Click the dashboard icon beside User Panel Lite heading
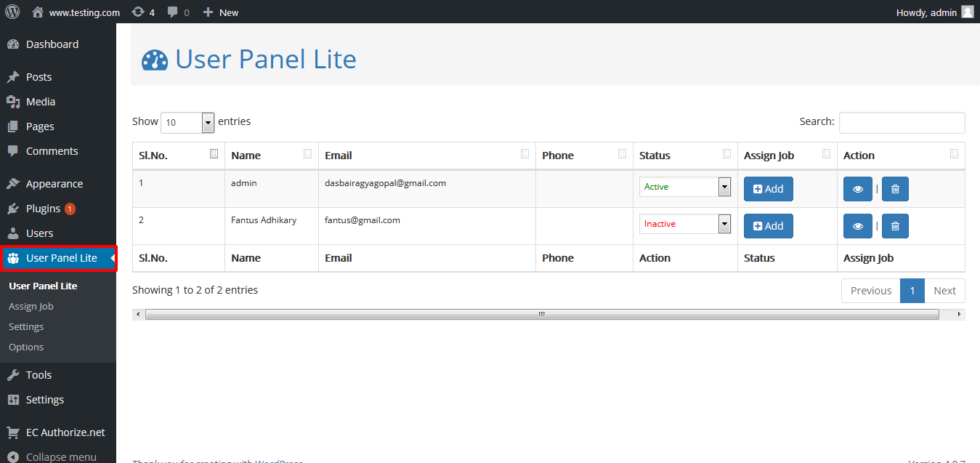The width and height of the screenshot is (980, 463). [x=155, y=60]
